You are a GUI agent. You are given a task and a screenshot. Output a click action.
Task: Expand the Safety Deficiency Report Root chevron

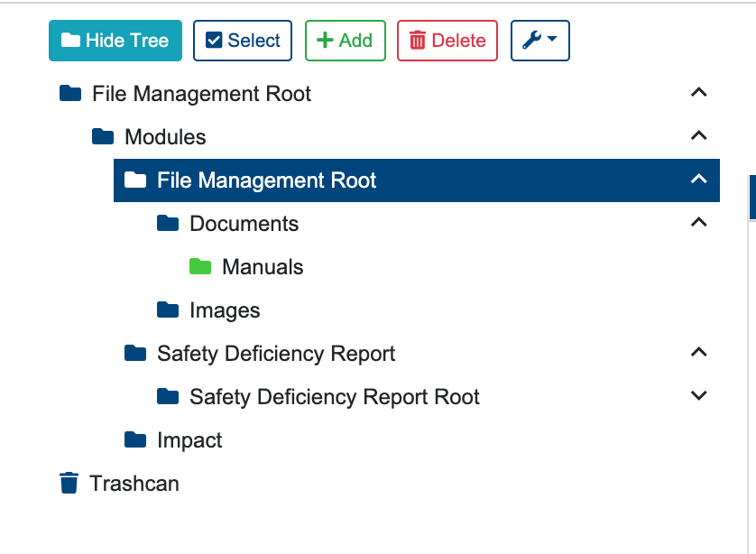coord(698,396)
